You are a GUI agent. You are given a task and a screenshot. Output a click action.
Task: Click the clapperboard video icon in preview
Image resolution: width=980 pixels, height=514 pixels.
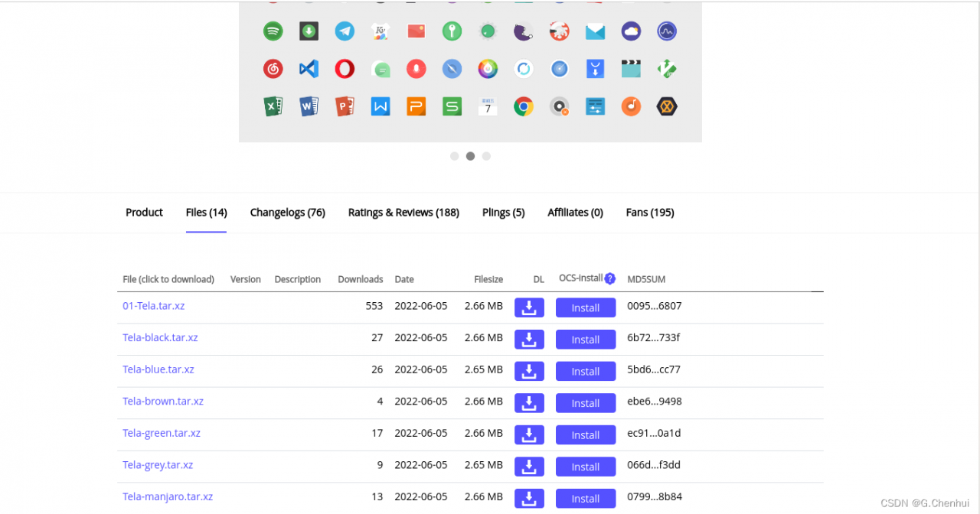pos(631,69)
